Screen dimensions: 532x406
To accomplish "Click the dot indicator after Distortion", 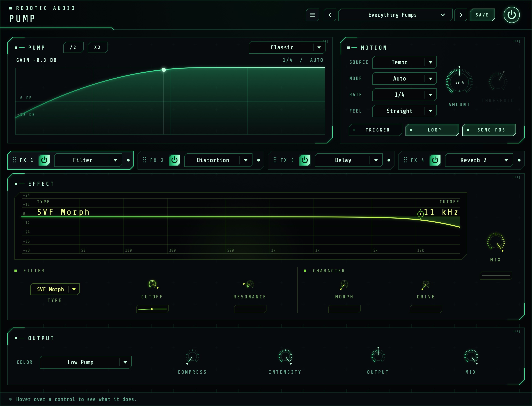I will pyautogui.click(x=259, y=160).
